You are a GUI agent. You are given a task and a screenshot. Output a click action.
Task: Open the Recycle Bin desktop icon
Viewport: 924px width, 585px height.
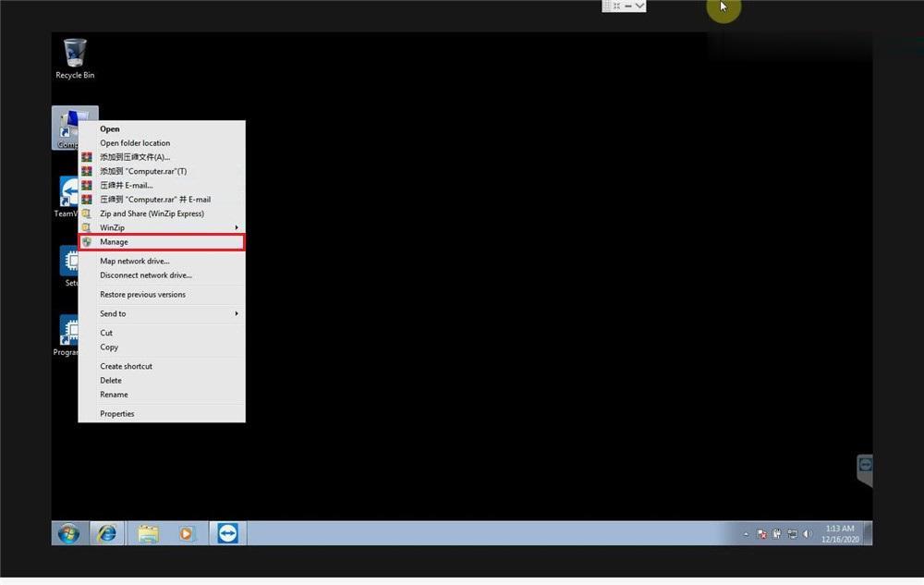(x=75, y=57)
